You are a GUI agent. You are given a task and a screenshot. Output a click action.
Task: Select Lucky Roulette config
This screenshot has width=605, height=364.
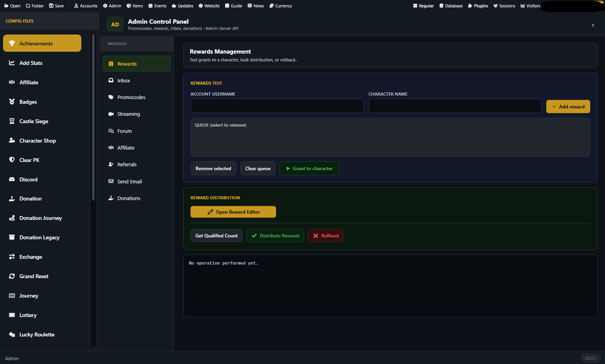pos(42,334)
